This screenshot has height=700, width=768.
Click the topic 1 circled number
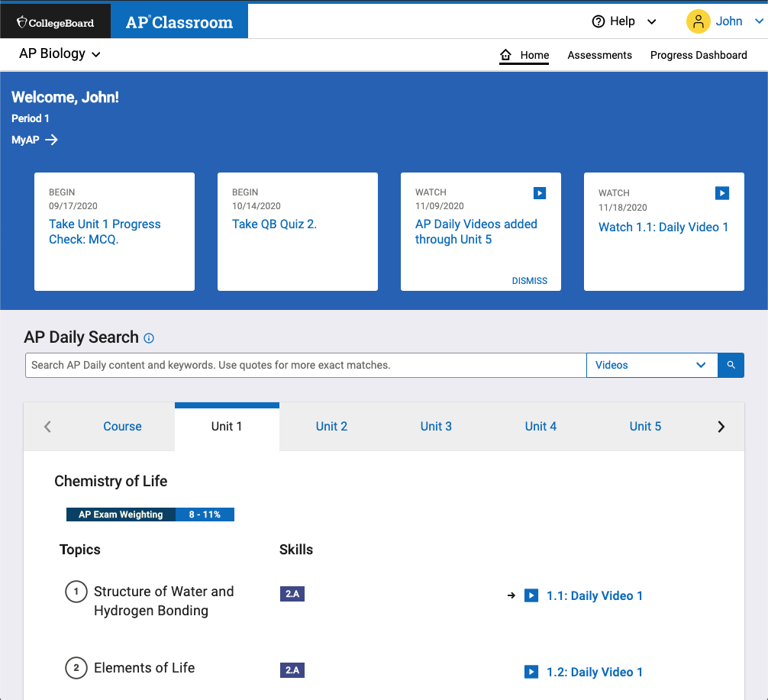[76, 592]
